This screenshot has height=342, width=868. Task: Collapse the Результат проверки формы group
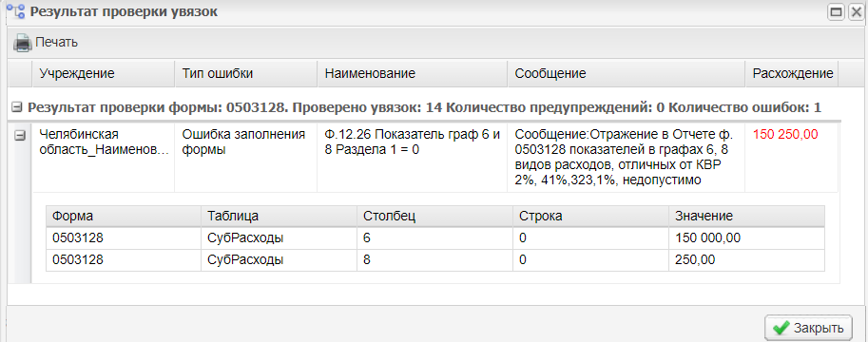pos(18,108)
